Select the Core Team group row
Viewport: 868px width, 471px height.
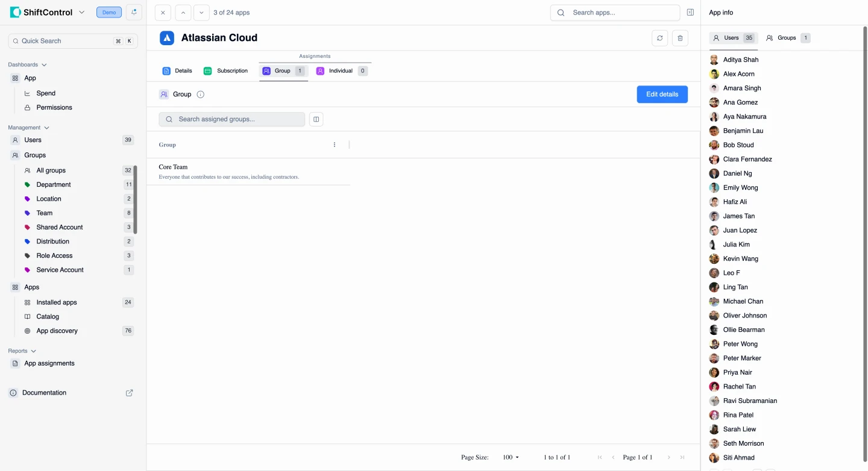248,172
